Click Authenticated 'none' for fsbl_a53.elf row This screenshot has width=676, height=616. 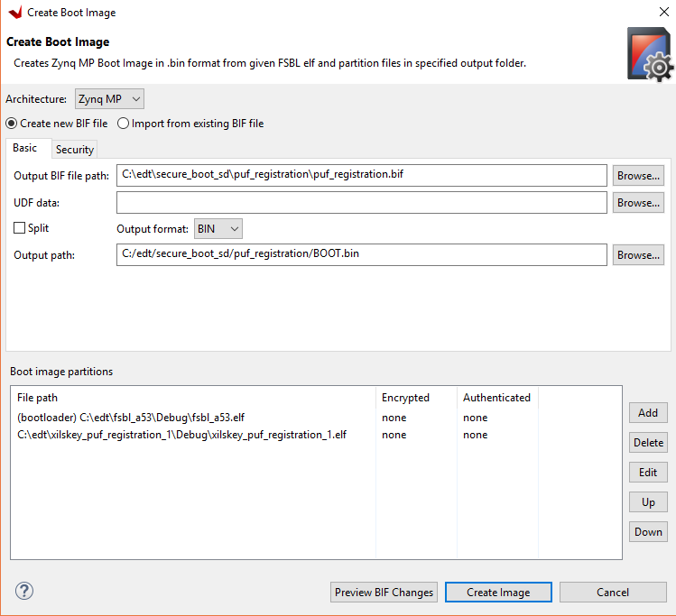(x=475, y=418)
